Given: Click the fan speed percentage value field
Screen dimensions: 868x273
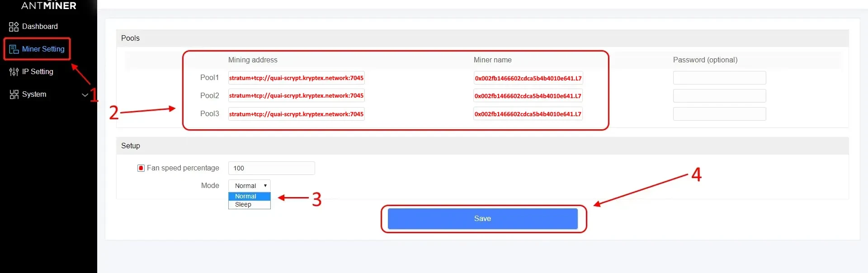Looking at the screenshot, I should pos(271,168).
